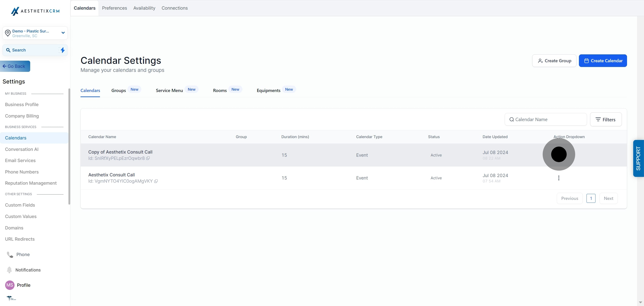Open the Filters dropdown
Viewport: 644px width, 306px height.
(x=606, y=120)
